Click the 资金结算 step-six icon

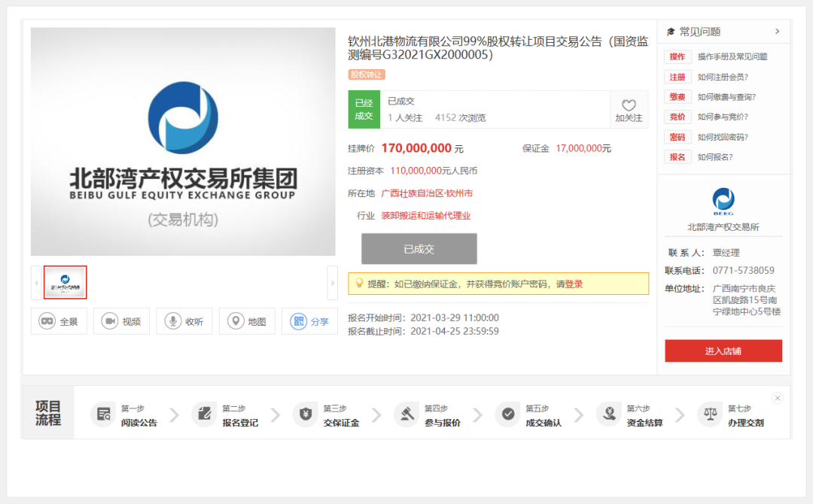tap(609, 414)
